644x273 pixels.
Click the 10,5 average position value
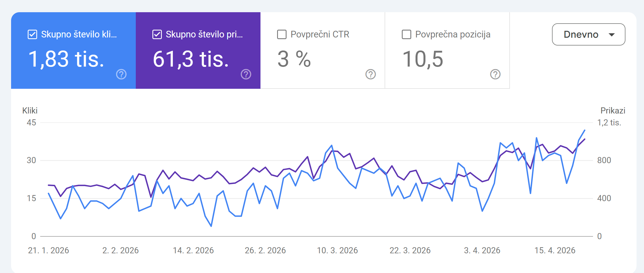[423, 59]
